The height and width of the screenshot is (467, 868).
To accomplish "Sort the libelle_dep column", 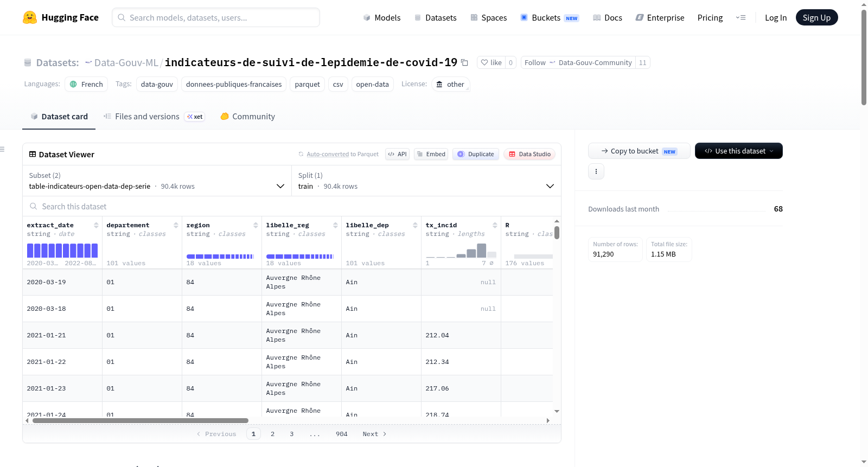I will tap(415, 225).
